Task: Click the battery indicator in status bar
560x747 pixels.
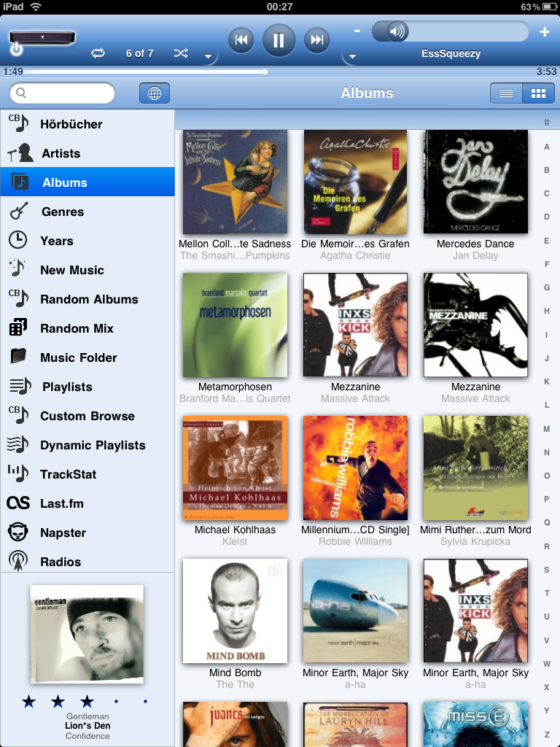Action: 551,7
